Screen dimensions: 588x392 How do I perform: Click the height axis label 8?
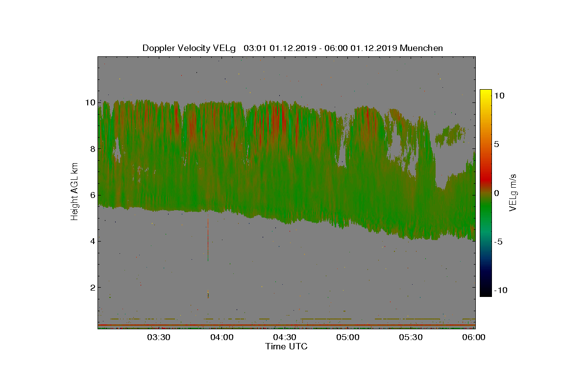click(91, 148)
